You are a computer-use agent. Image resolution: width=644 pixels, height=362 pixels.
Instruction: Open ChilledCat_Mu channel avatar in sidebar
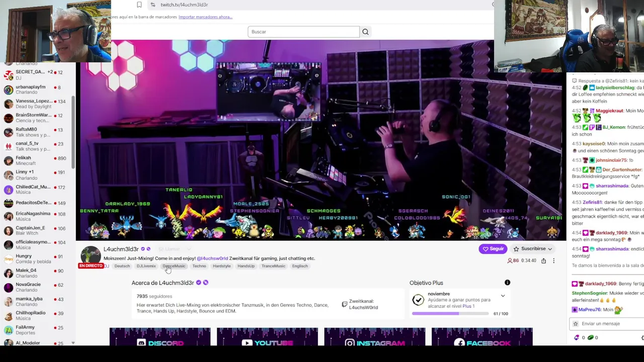(x=8, y=190)
